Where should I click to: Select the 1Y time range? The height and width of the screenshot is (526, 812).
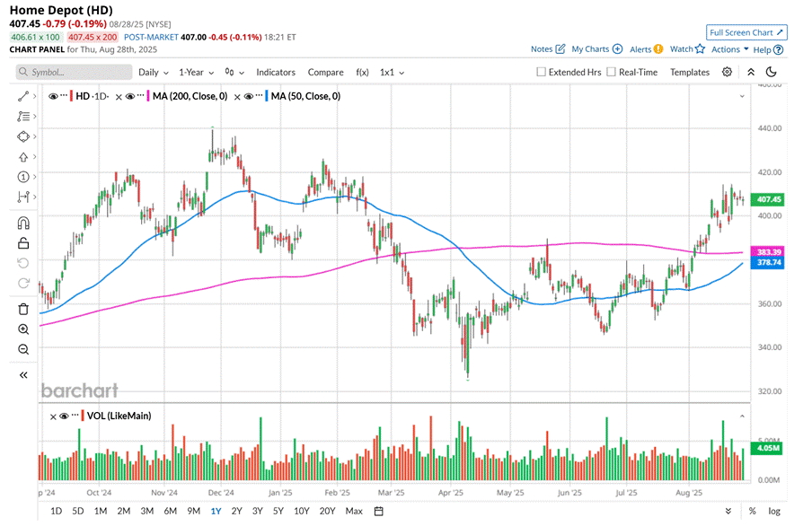coord(216,512)
